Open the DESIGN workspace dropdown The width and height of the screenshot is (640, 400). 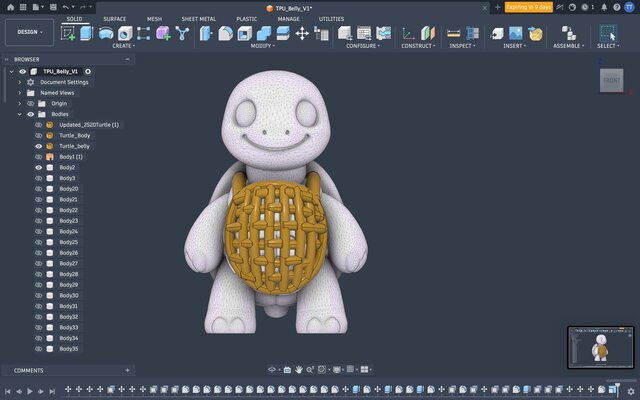(x=29, y=32)
